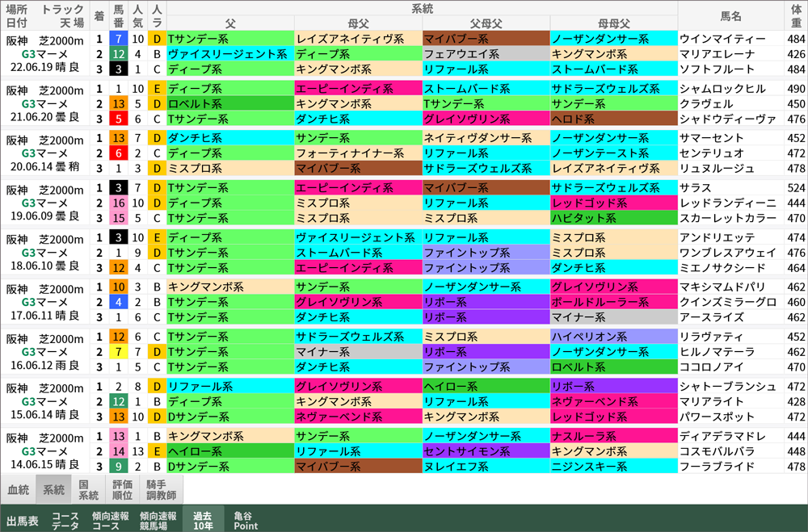Screen dimensions: 808x532
Task: Click horse name ディアデラマドレ
Action: [722, 436]
